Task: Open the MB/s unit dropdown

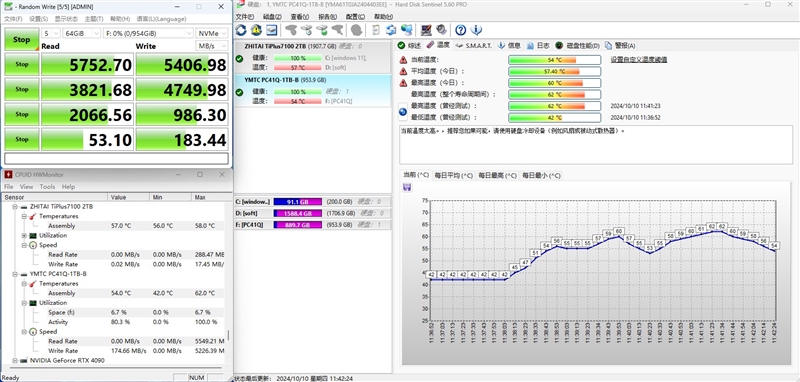Action: 212,46
